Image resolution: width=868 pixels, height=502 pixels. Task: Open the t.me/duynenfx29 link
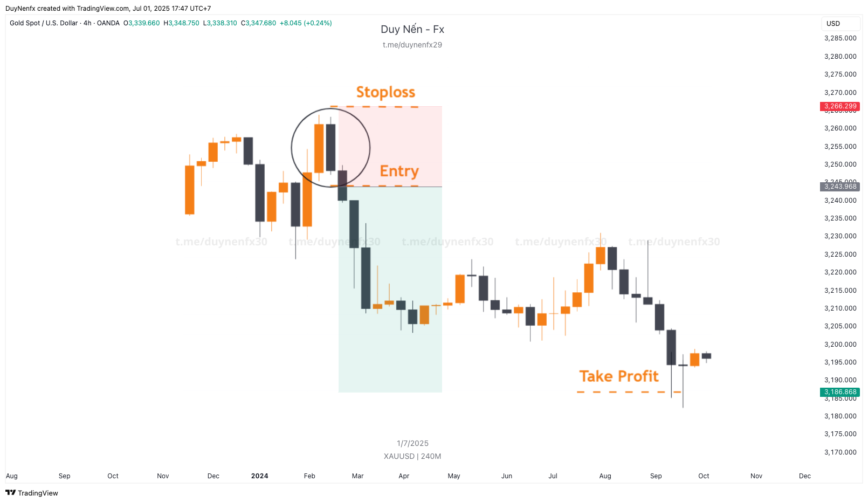(x=412, y=45)
